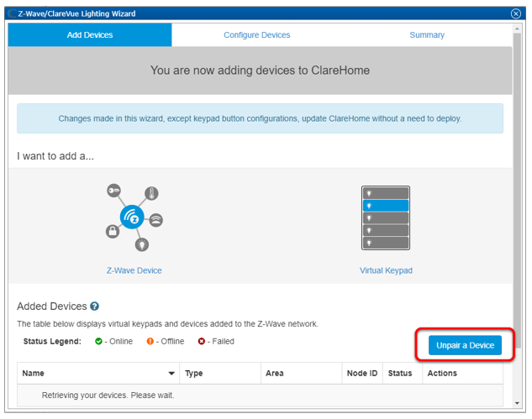Open the Added Devices help icon
The image size is (532, 419).
94,306
